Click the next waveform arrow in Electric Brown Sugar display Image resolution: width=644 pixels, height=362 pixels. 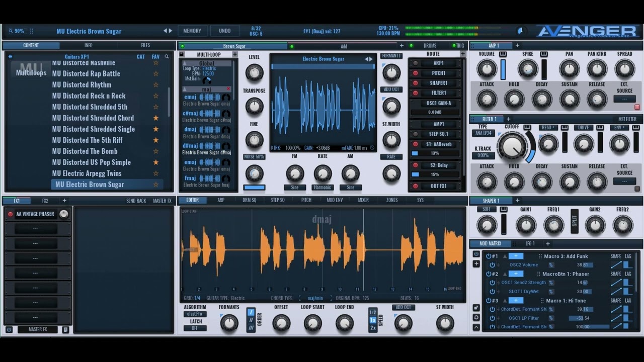(x=371, y=59)
